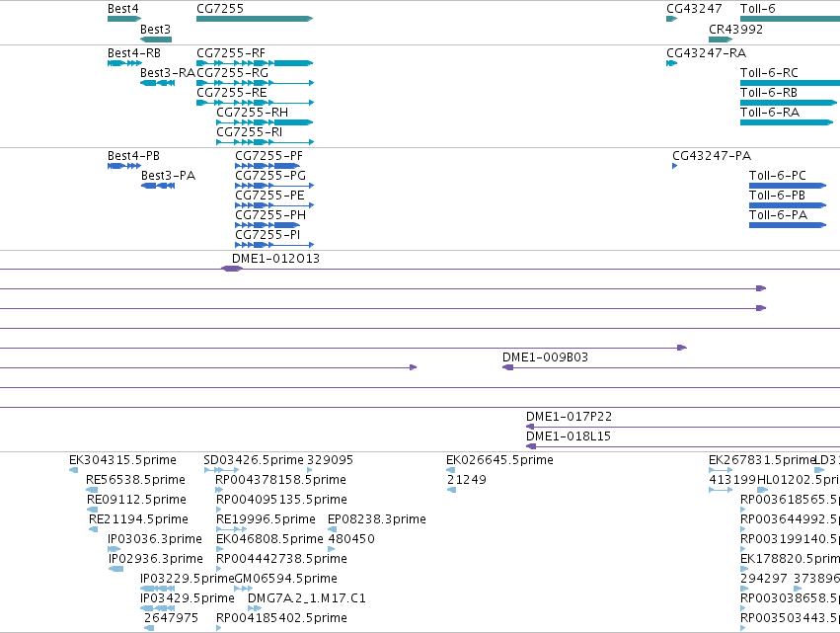Image resolution: width=840 pixels, height=633 pixels.
Task: Select the IP02936.3prime EST glyph
Action: click(115, 569)
